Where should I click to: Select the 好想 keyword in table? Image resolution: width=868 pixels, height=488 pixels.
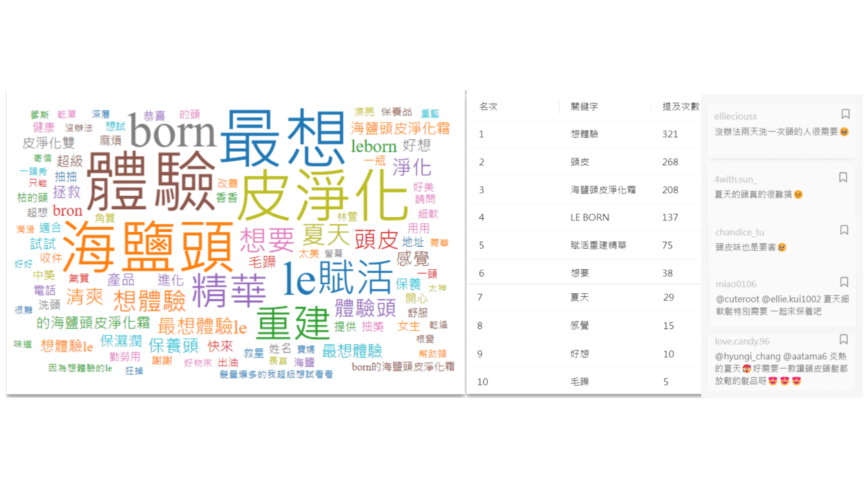point(580,354)
